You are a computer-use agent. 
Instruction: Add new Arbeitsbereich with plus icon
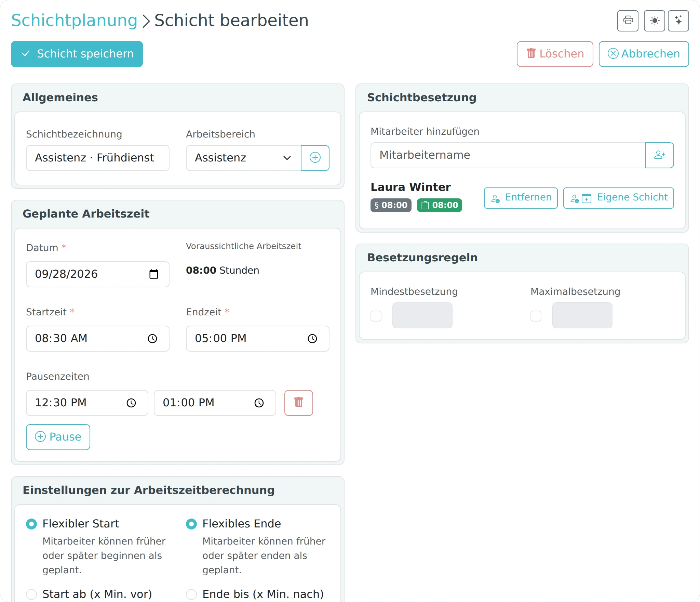click(x=315, y=158)
